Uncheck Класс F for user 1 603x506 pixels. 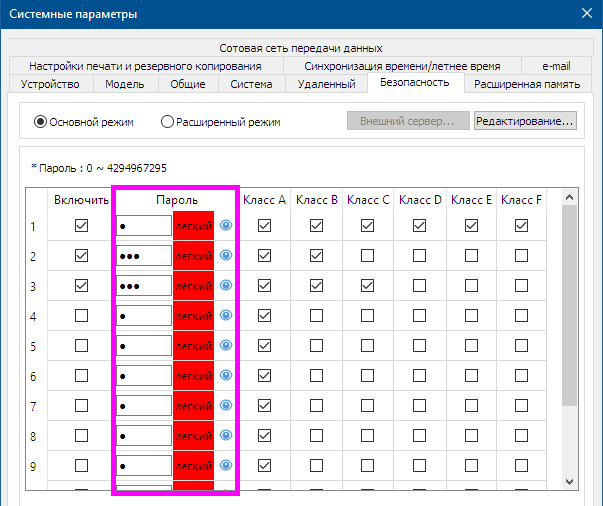pos(521,226)
